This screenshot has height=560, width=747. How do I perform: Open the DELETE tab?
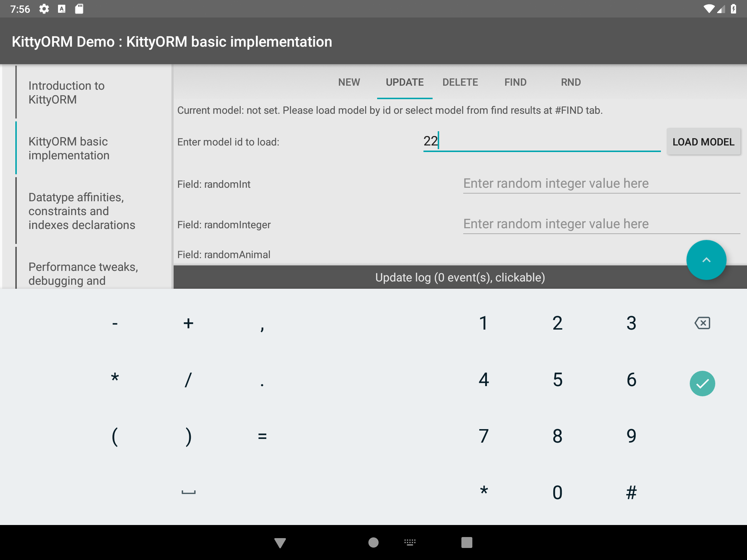pos(460,82)
